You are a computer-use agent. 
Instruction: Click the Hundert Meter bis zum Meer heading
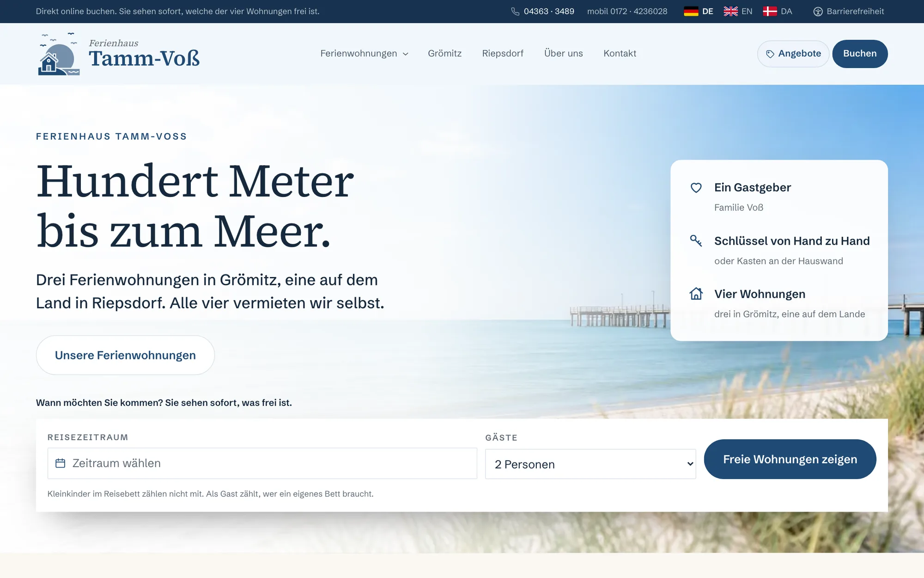(195, 206)
